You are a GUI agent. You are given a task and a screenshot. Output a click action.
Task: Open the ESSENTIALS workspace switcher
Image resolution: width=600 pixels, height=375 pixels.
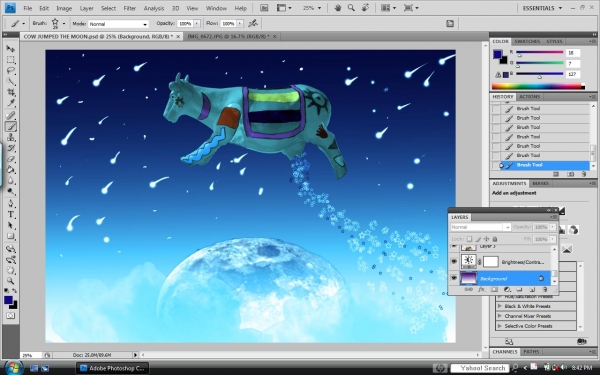[x=542, y=8]
